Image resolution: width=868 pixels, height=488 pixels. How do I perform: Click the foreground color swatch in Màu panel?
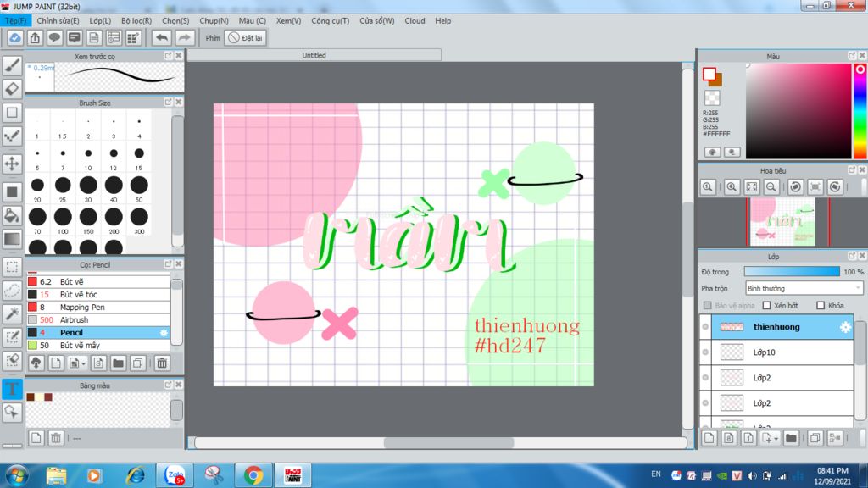[x=709, y=74]
